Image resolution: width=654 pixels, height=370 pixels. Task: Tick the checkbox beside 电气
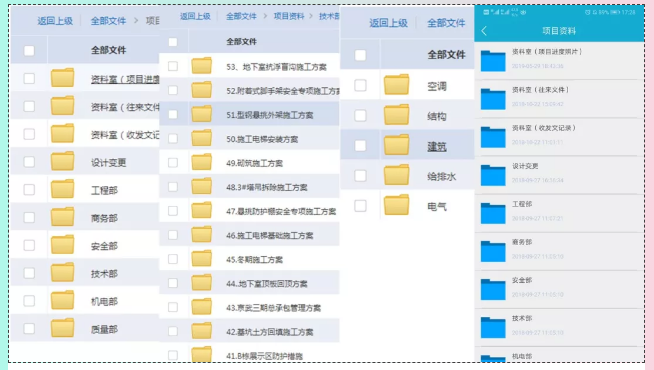click(x=360, y=206)
